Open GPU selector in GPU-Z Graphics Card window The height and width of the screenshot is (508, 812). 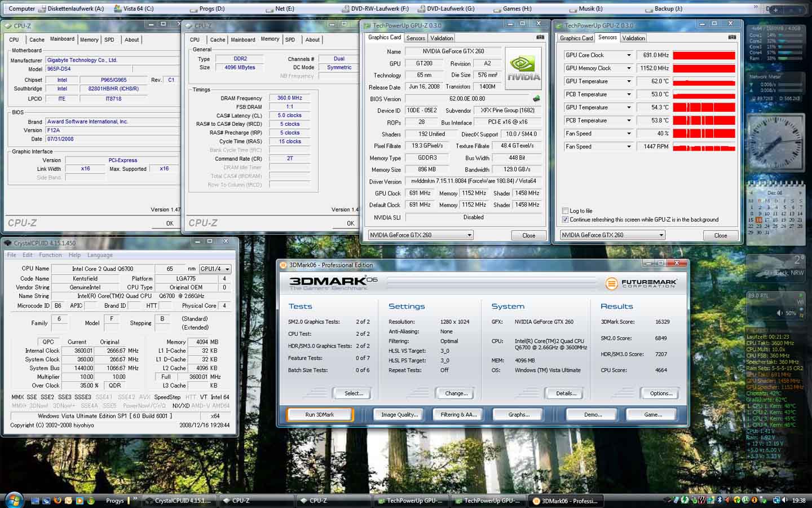(421, 235)
